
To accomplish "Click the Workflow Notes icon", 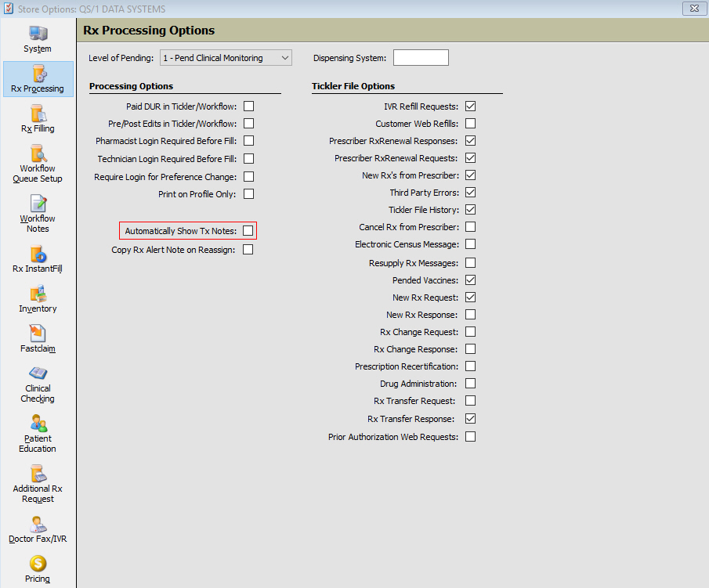I will click(x=38, y=204).
